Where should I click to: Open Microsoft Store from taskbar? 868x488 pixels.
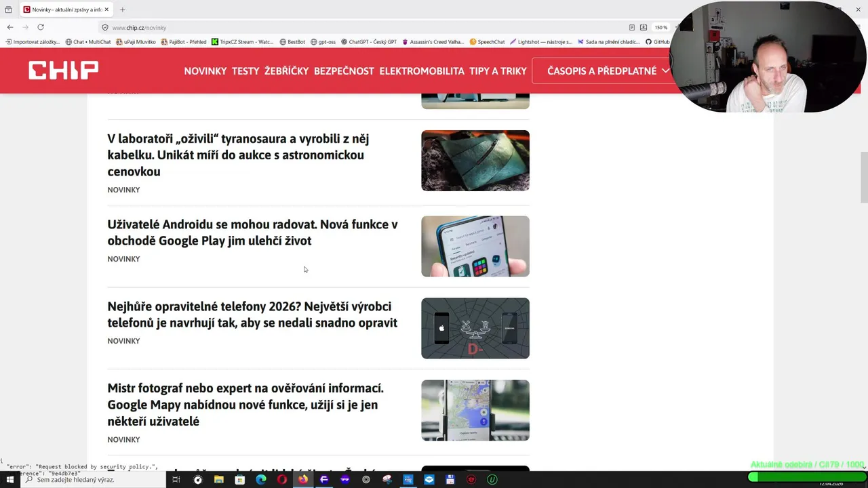point(239,480)
